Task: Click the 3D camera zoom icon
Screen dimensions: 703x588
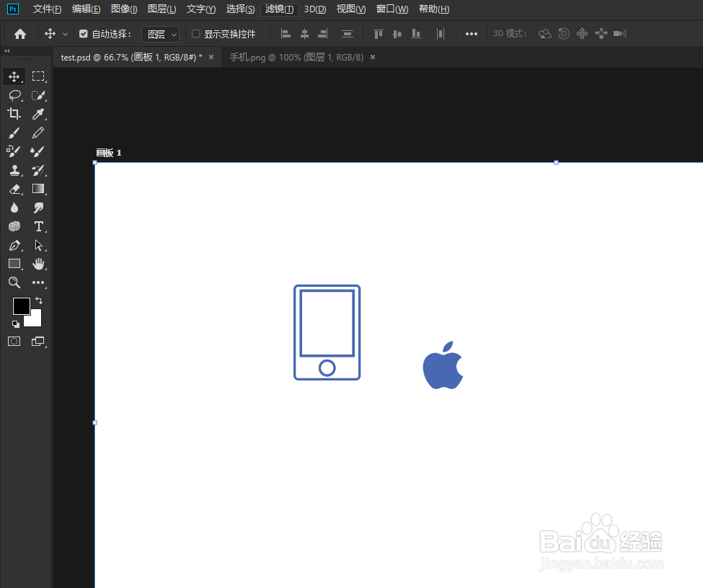Action: point(620,34)
